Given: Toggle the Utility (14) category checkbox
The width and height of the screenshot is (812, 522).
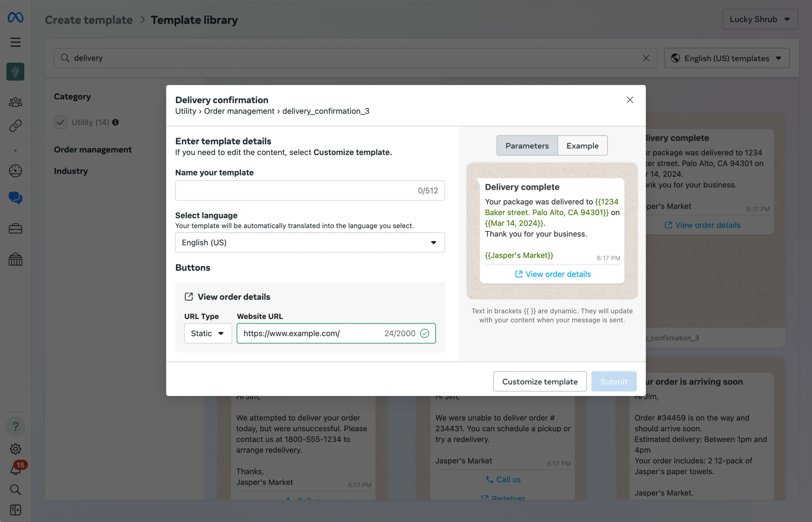Looking at the screenshot, I should click(60, 122).
